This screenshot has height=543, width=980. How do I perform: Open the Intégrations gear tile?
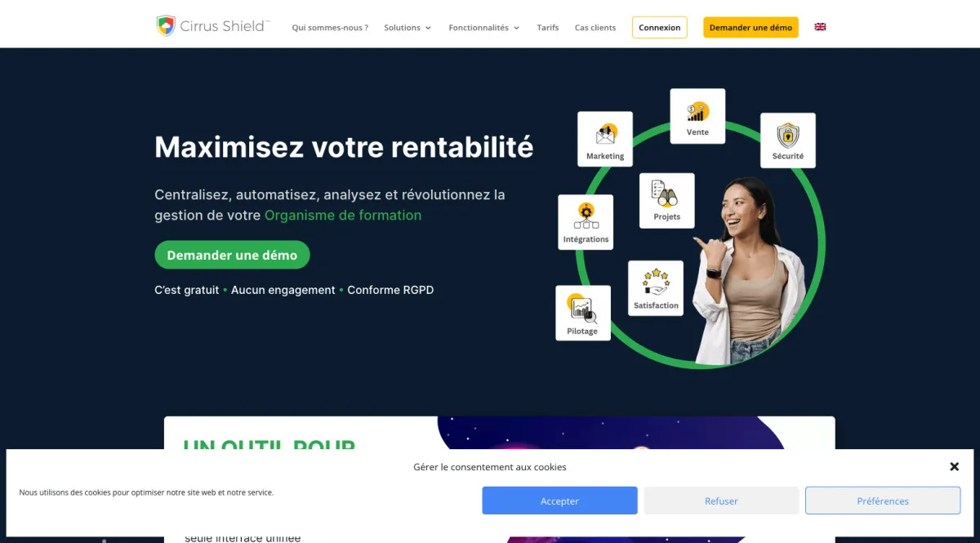(586, 222)
